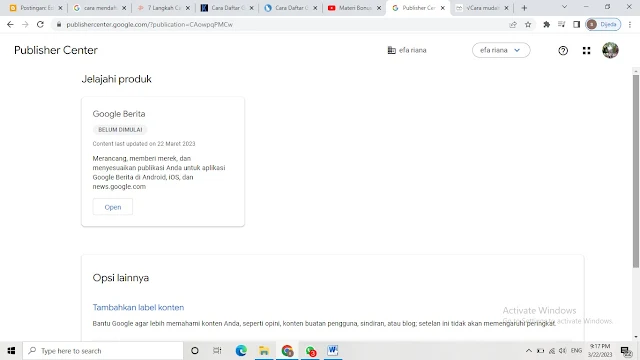Open the first Chrome taskbar icon

coord(287,351)
